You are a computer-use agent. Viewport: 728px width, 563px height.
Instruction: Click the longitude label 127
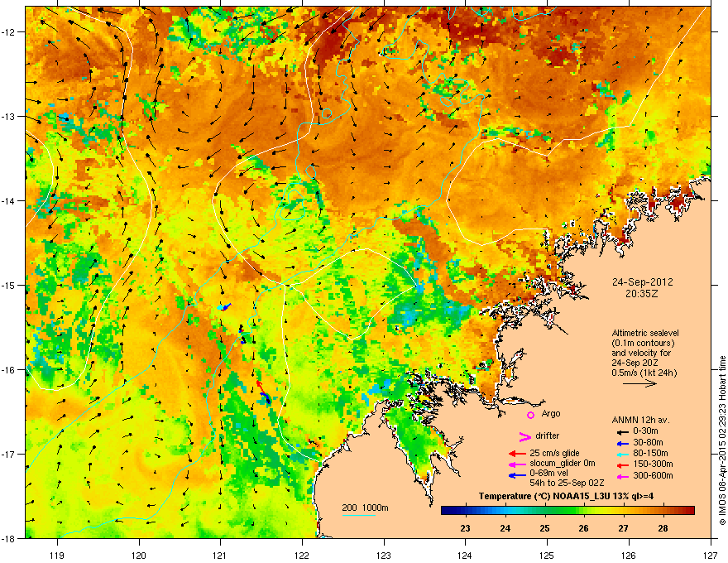coord(711,555)
